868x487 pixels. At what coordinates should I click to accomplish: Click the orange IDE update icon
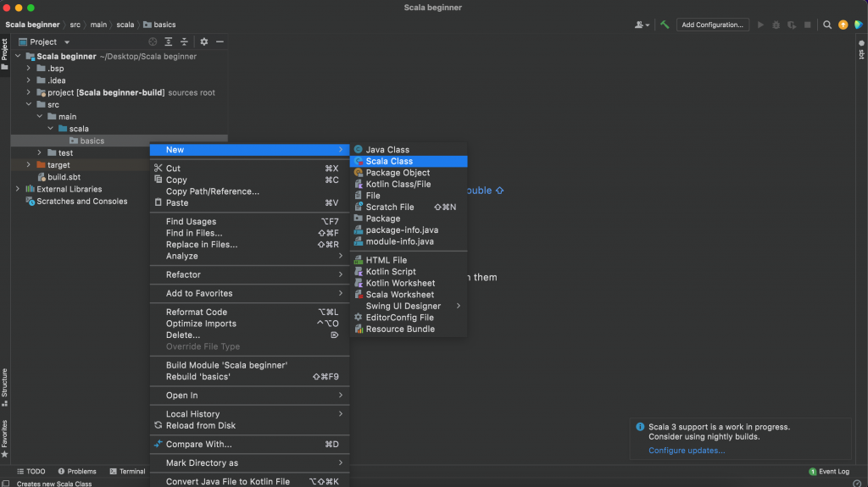point(843,25)
